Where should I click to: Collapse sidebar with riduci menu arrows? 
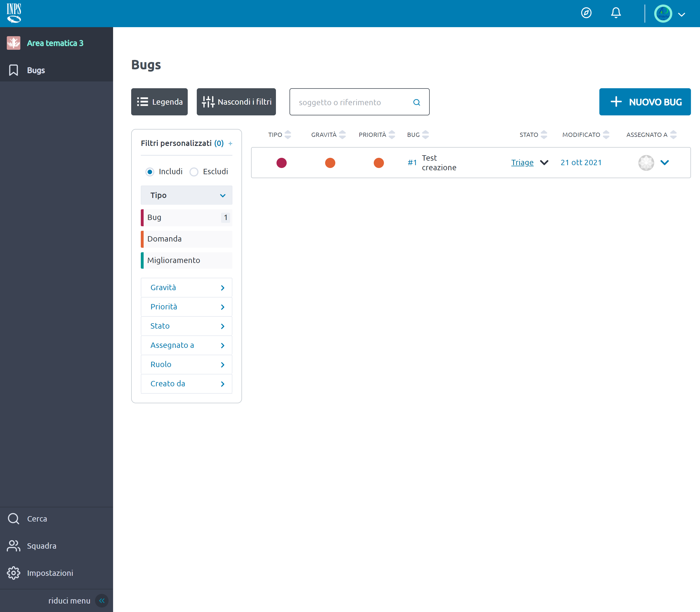(x=102, y=600)
